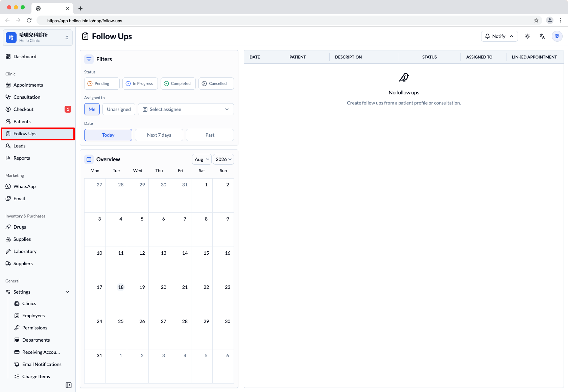
Task: Select Next 7 days date filter
Action: coord(159,135)
